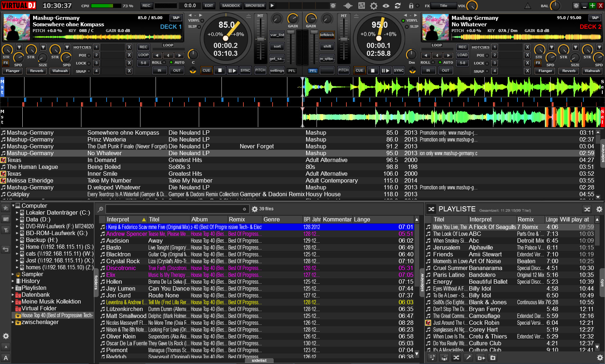Image resolution: width=605 pixels, height=364 pixels.
Task: Open the folders tab on the browser divider
Action: [96, 282]
